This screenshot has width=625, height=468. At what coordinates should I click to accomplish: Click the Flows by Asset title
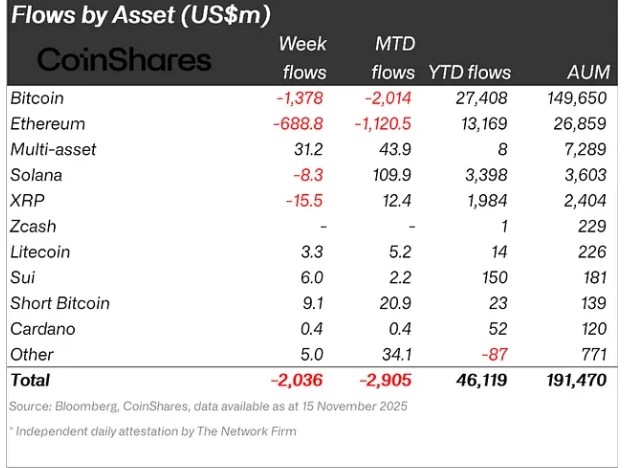(x=140, y=16)
